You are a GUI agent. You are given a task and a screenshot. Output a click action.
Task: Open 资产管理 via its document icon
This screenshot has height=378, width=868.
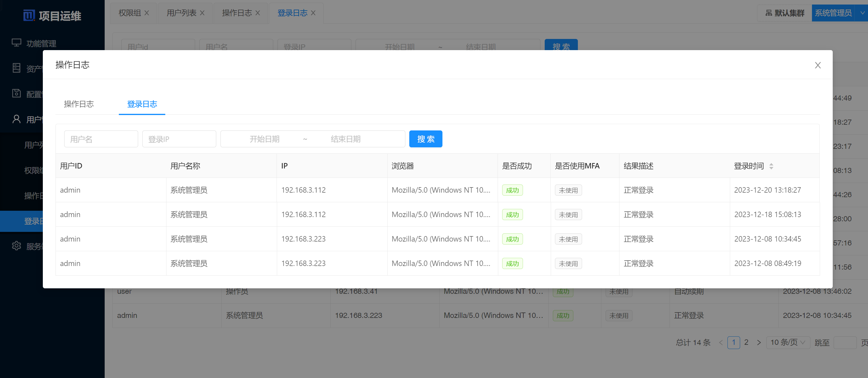(16, 68)
